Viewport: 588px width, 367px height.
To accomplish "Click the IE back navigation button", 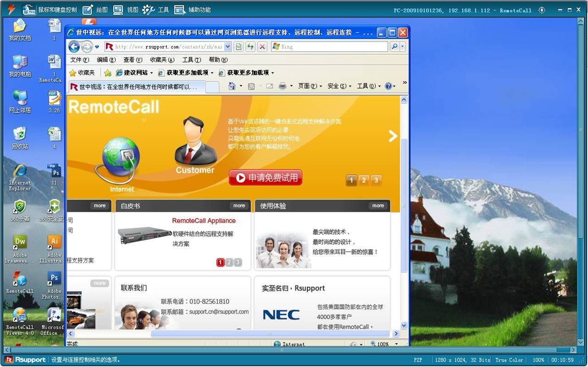I will (74, 46).
